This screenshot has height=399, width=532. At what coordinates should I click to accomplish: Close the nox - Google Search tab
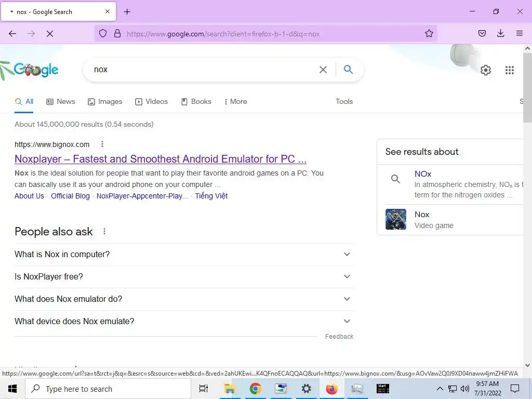pyautogui.click(x=108, y=11)
